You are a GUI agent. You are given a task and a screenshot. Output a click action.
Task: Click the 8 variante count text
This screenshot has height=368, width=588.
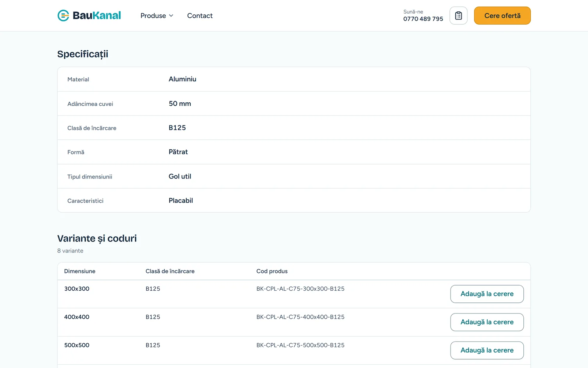coord(70,251)
